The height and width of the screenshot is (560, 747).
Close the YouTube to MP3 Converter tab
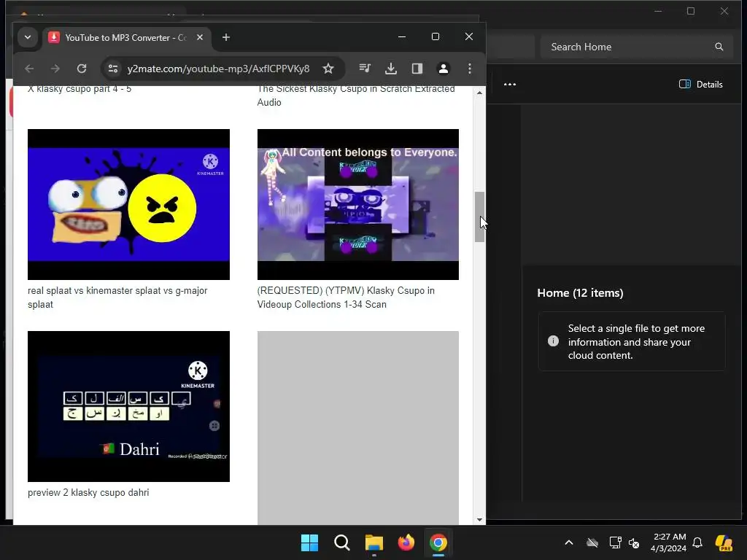(200, 37)
